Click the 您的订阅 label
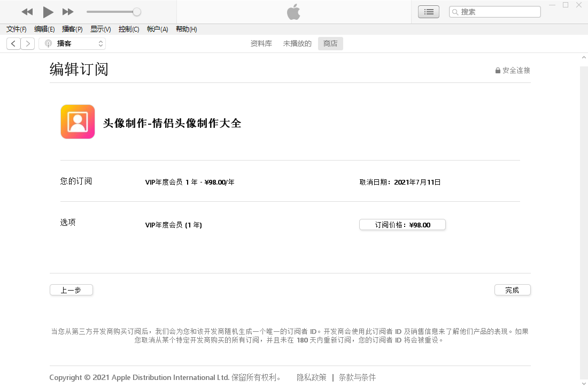Image resolution: width=588 pixels, height=388 pixels. (76, 181)
